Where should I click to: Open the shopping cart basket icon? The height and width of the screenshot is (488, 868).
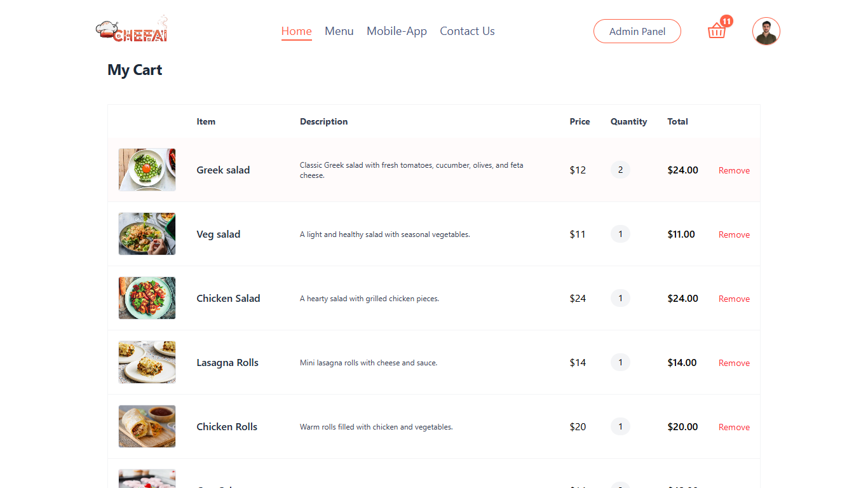coord(716,31)
